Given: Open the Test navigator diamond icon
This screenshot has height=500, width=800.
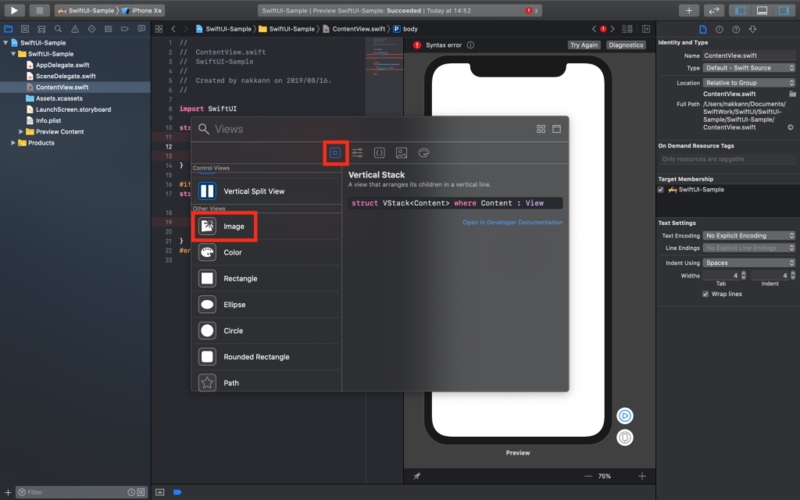Looking at the screenshot, I should [x=91, y=29].
